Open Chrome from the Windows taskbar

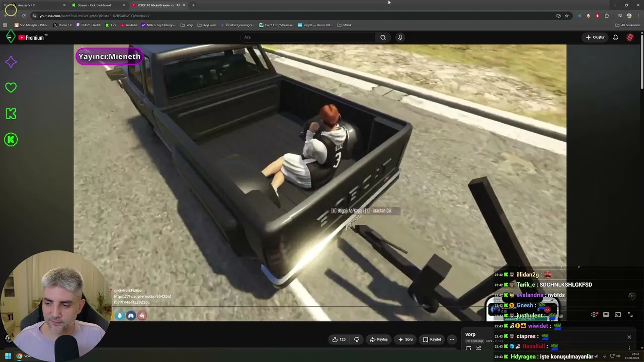19,356
